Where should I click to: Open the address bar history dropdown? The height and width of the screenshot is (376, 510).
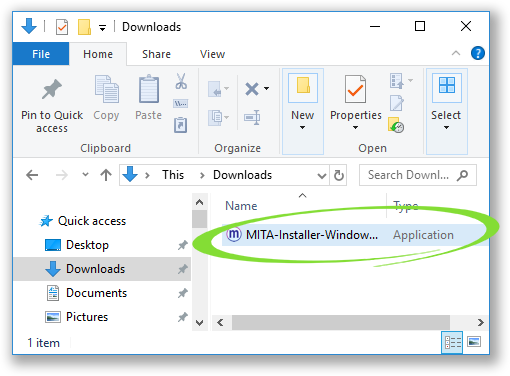coord(321,175)
